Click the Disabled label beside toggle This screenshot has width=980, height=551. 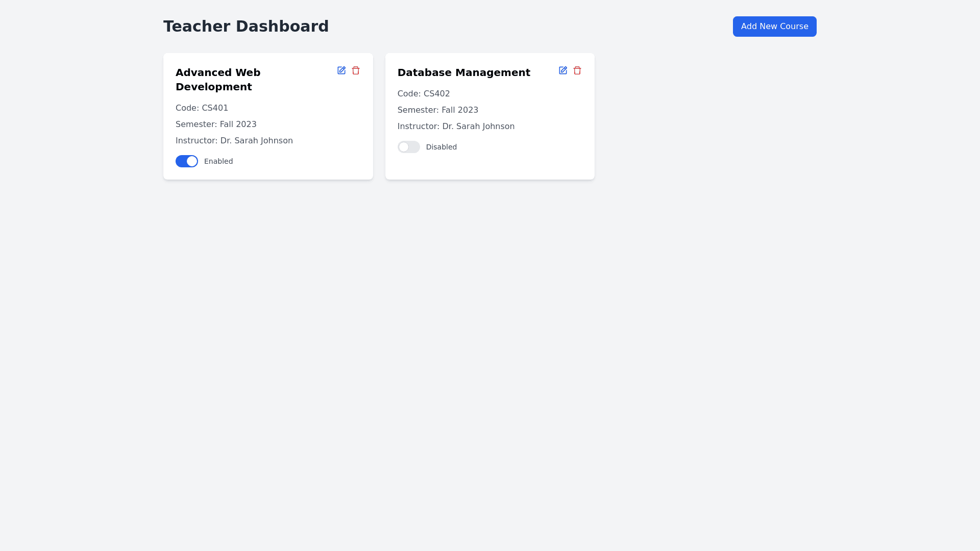coord(441,147)
